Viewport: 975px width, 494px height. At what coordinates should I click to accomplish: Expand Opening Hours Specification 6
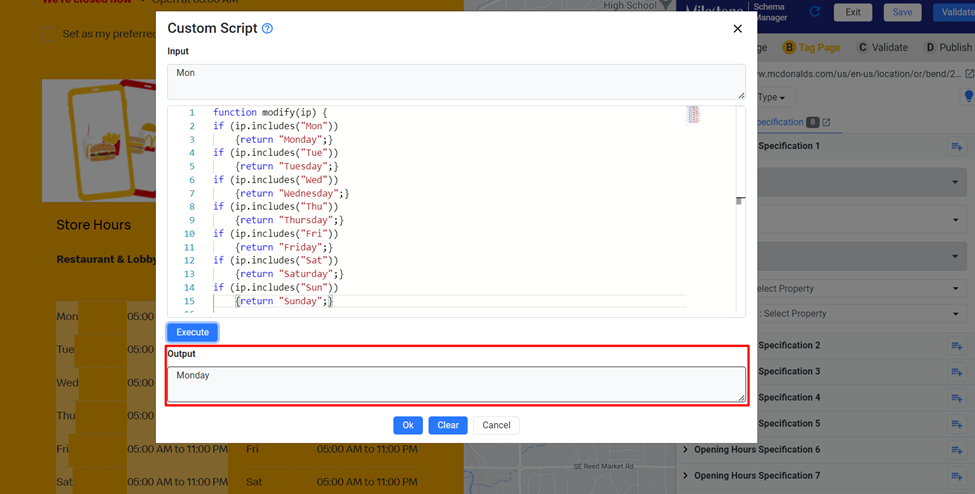[x=686, y=449]
